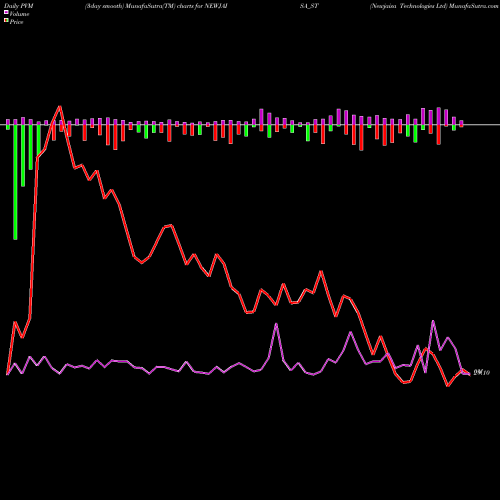This screenshot has height=500, width=500.
Task: Click the MunafaSutra.com company caption
Action: (x=434, y=6)
